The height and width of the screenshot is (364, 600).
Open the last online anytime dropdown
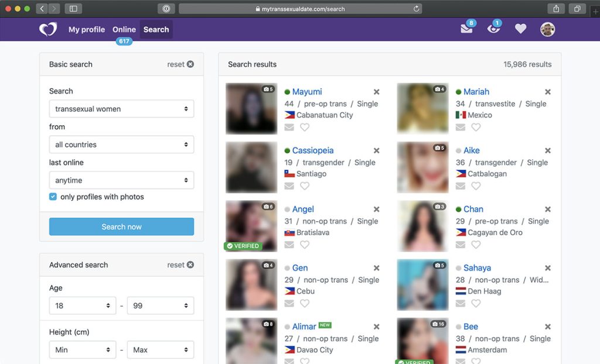[121, 180]
